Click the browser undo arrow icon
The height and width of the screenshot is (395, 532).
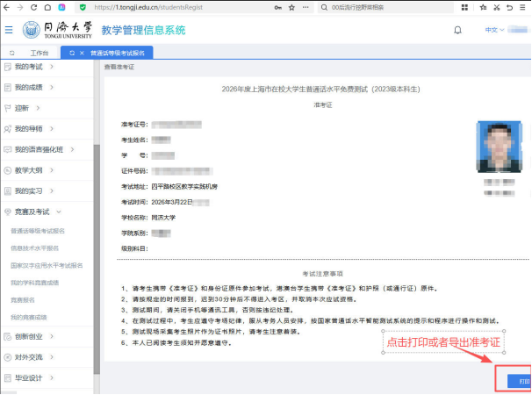coord(509,7)
